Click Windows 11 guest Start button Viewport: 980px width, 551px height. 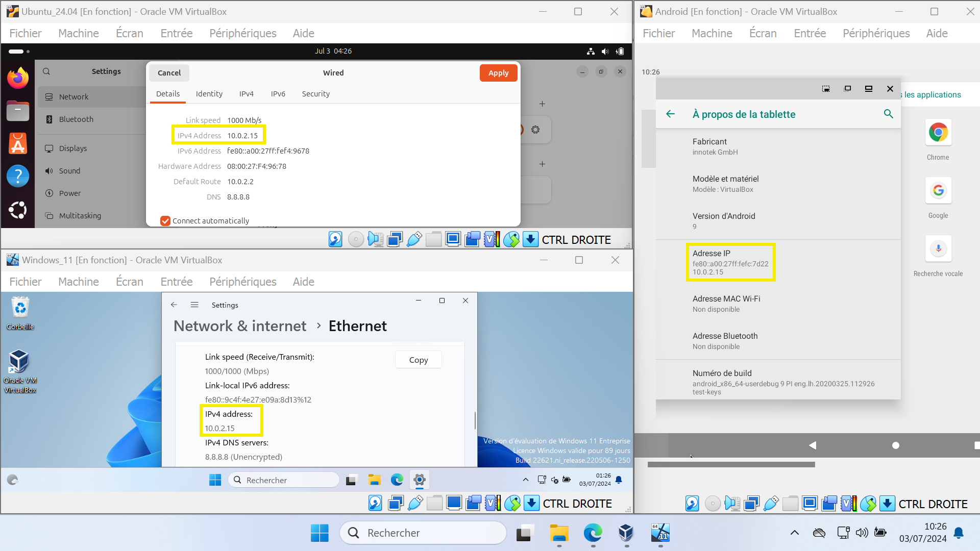(215, 480)
